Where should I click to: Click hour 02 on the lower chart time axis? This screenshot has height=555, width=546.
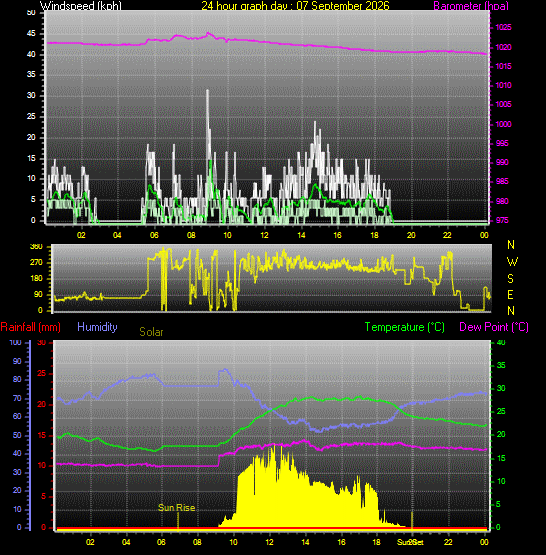tap(90, 542)
